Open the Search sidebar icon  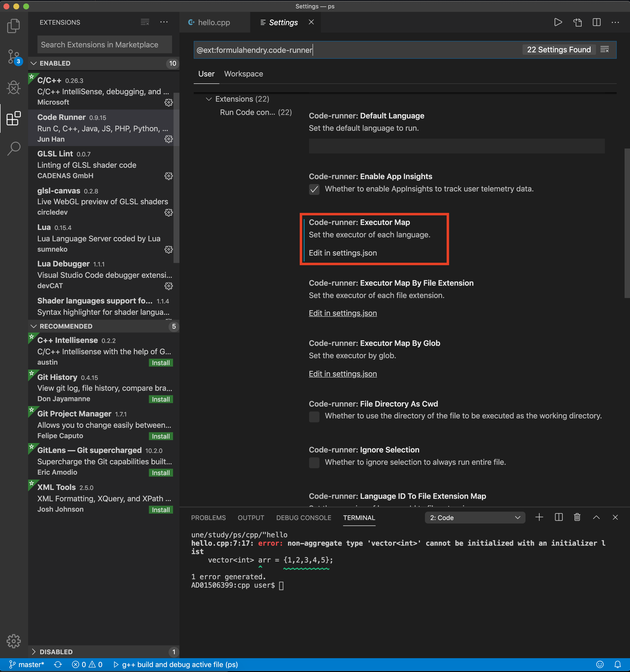click(14, 148)
